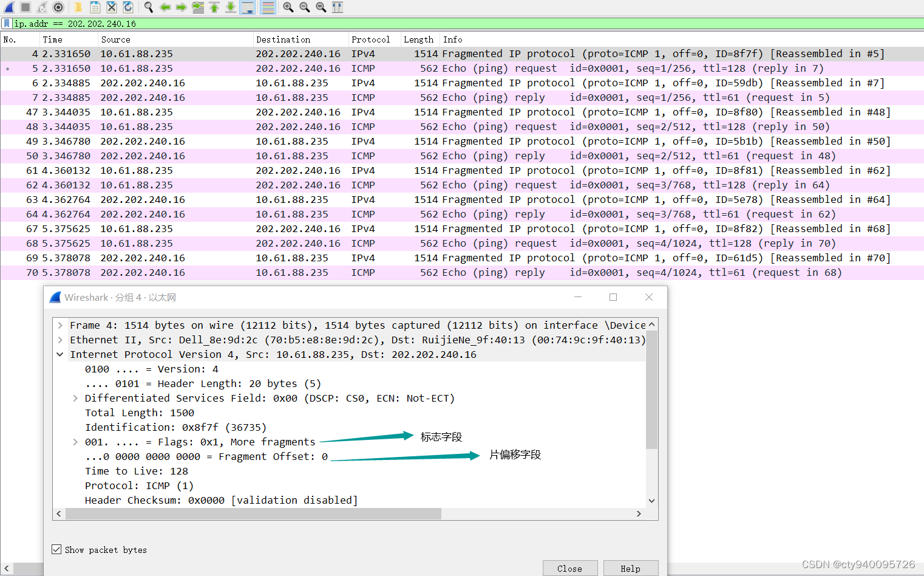The width and height of the screenshot is (924, 576).
Task: Save this capture file
Action: point(95,7)
